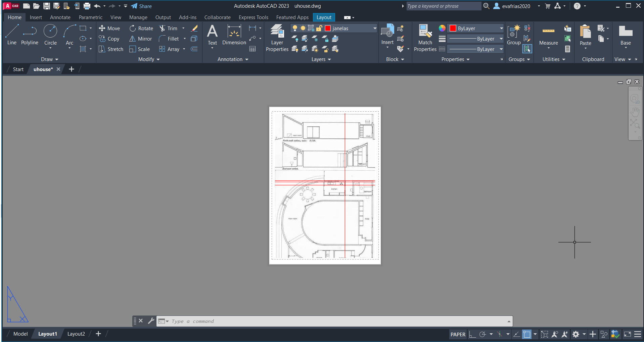Switch to the Layout2 tab
Viewport: 644px width, 342px height.
click(x=76, y=334)
